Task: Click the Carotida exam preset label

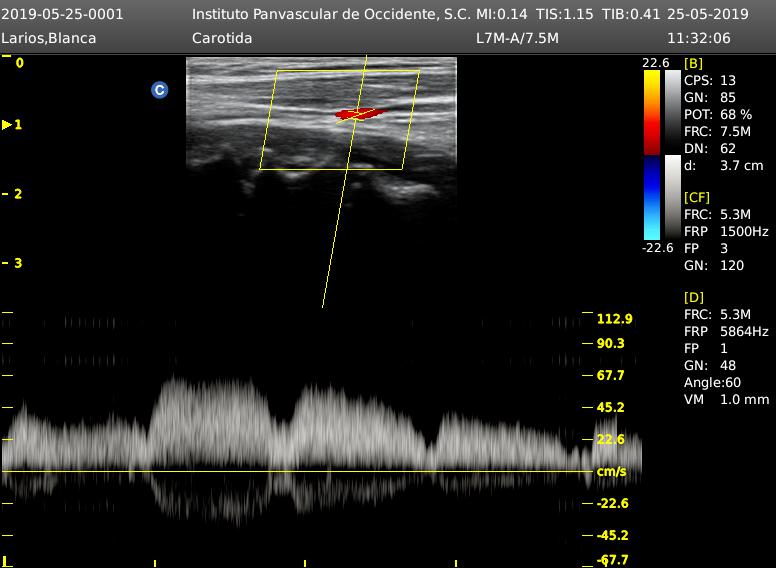Action: coord(222,38)
